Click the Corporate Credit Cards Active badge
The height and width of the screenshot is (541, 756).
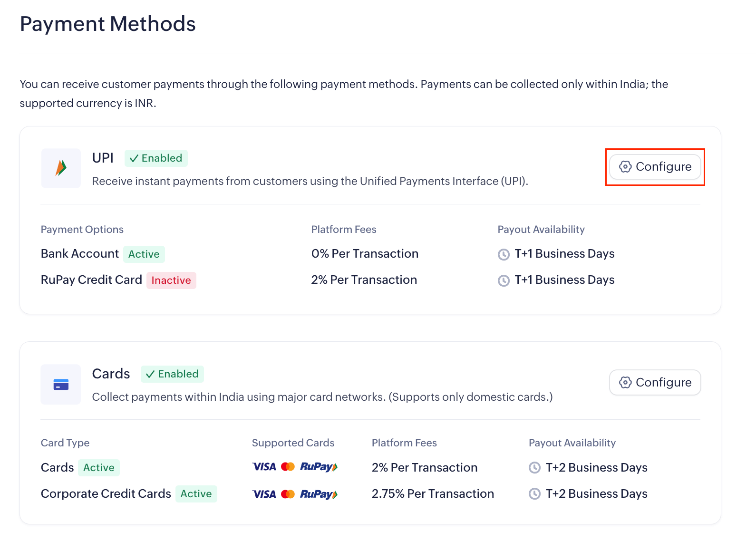coord(196,494)
